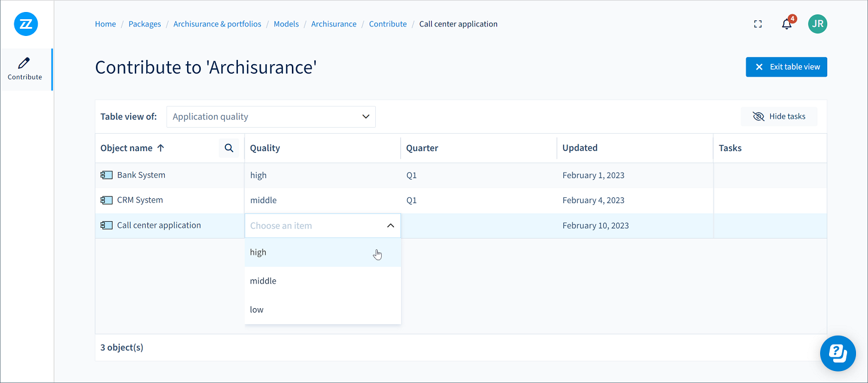Click the Bank System application component icon
Screen dimensions: 868x383
107,175
